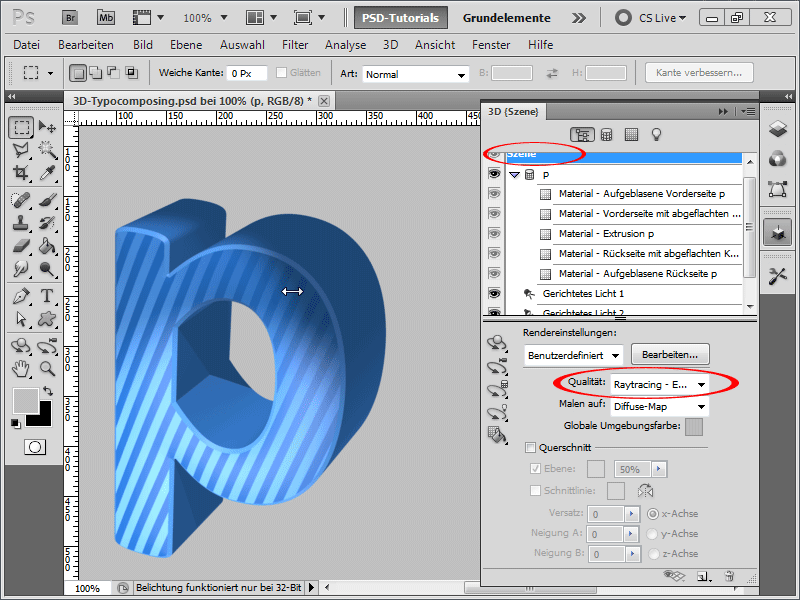The width and height of the screenshot is (800, 600).
Task: Select the Zoom tool
Action: pos(47,368)
